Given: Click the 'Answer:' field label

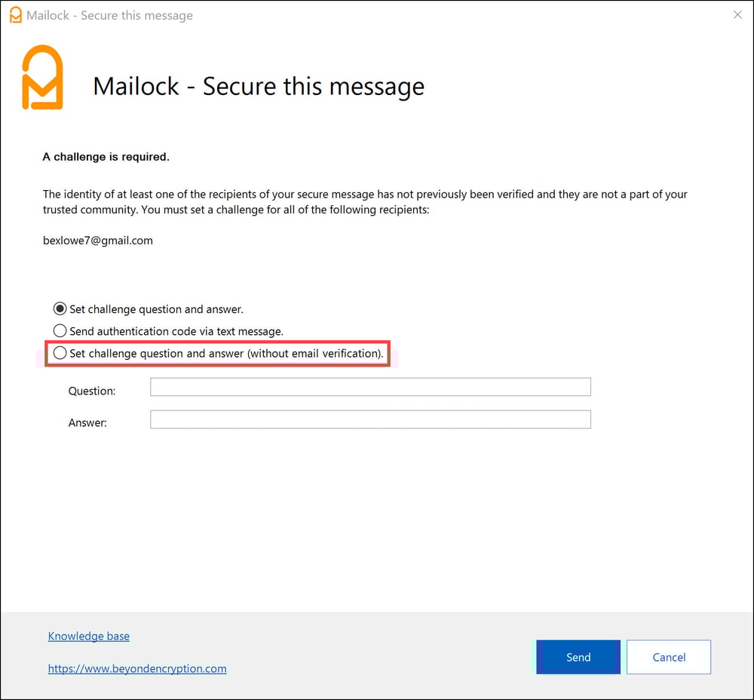Looking at the screenshot, I should point(87,422).
